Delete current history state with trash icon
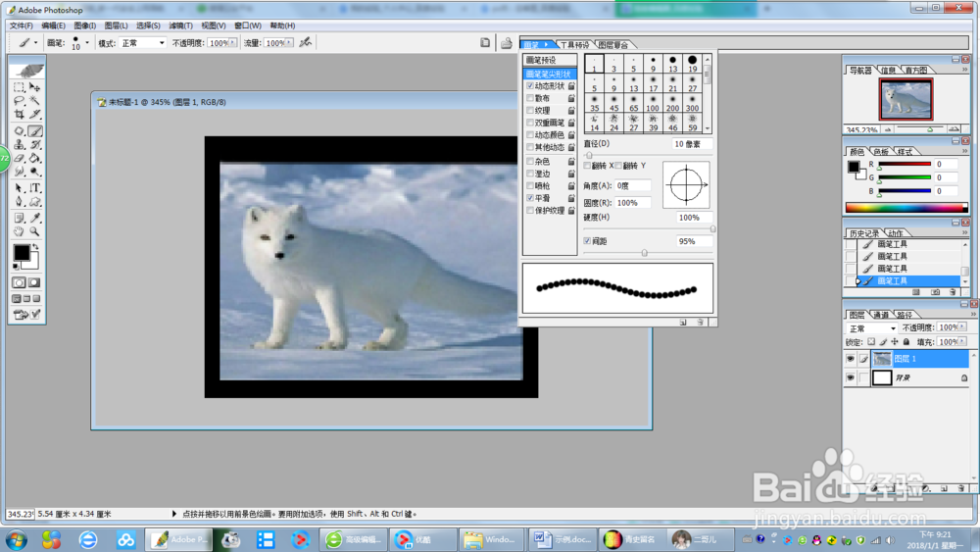 click(x=952, y=292)
